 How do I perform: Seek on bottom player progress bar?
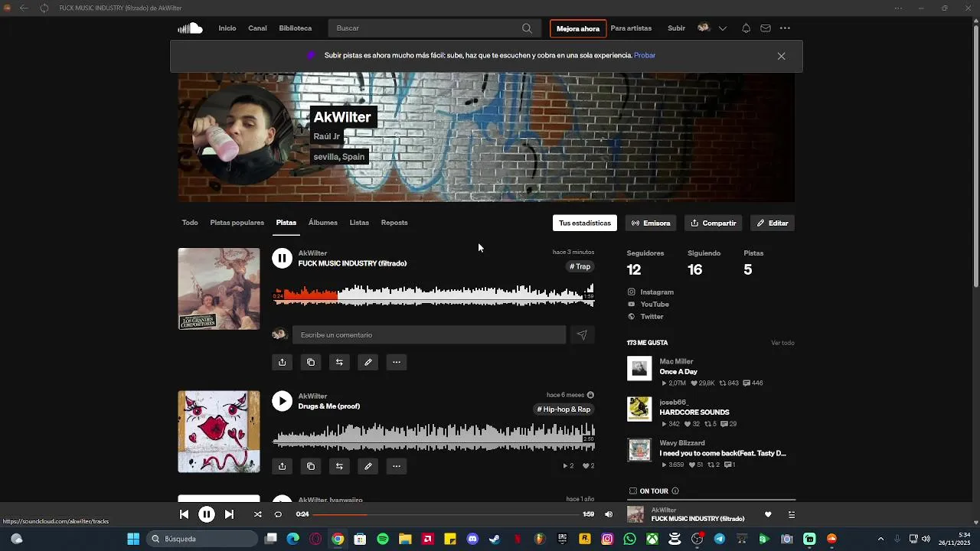pos(446,514)
